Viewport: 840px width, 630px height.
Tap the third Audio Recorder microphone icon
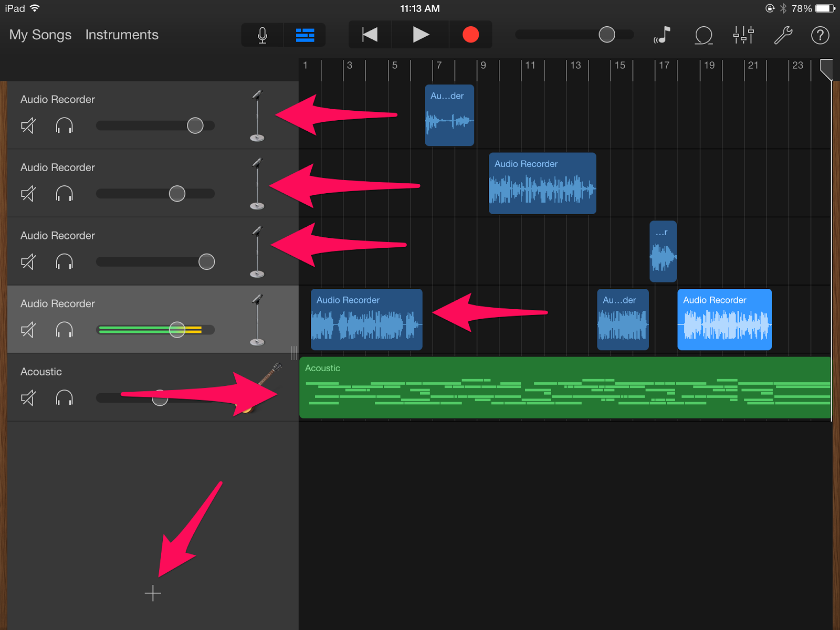pyautogui.click(x=257, y=251)
